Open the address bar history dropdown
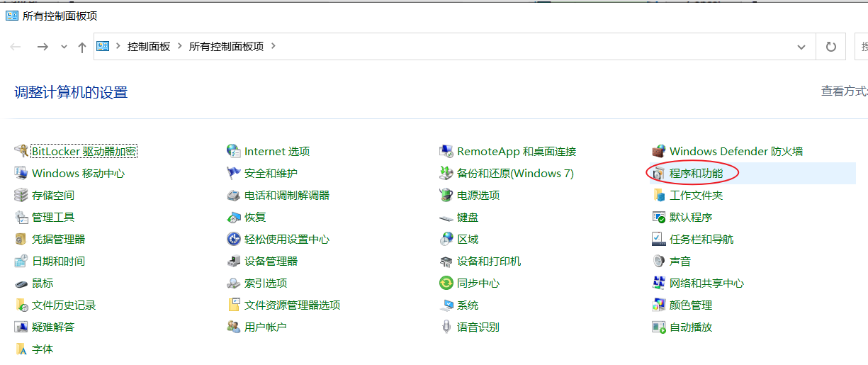This screenshot has height=365, width=868. (801, 47)
